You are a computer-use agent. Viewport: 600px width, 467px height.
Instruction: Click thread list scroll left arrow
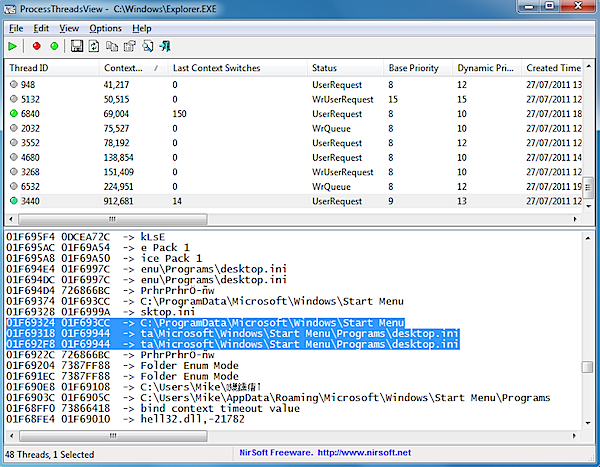click(11, 219)
